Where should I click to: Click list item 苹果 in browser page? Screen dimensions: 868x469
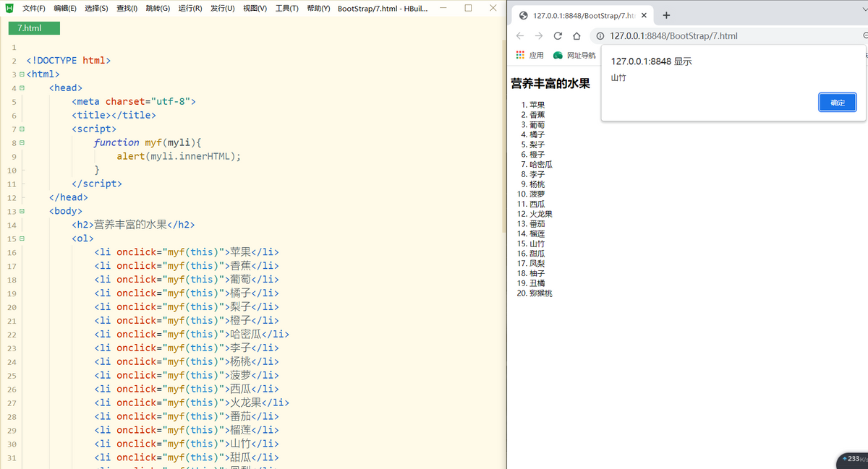click(537, 105)
